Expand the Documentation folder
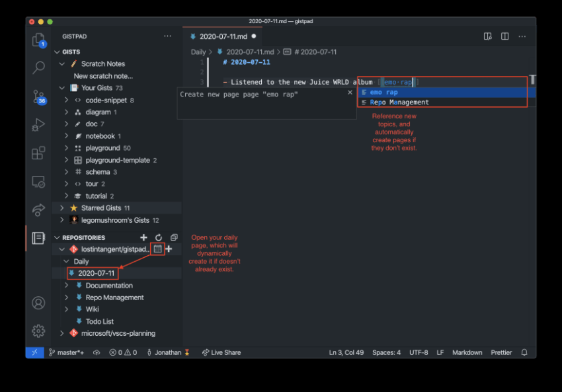The image size is (562, 392). (66, 285)
